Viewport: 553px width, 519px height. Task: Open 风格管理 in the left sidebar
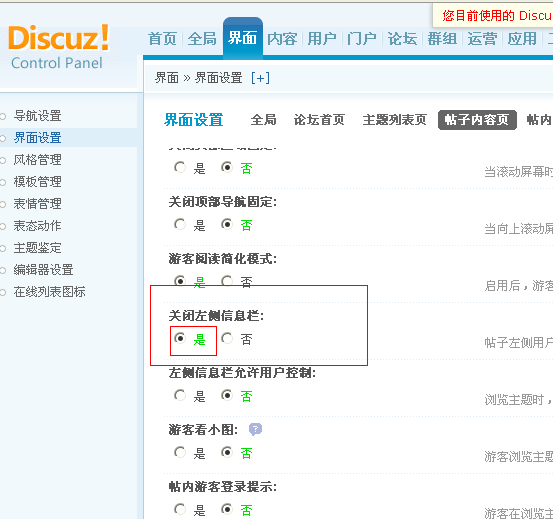(x=37, y=160)
